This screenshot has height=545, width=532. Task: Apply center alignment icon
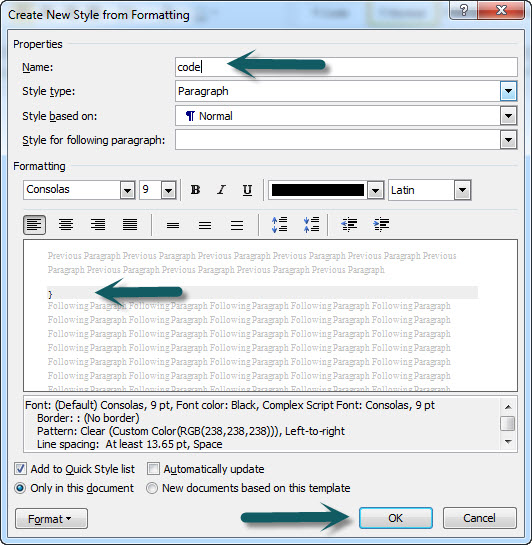(x=66, y=225)
